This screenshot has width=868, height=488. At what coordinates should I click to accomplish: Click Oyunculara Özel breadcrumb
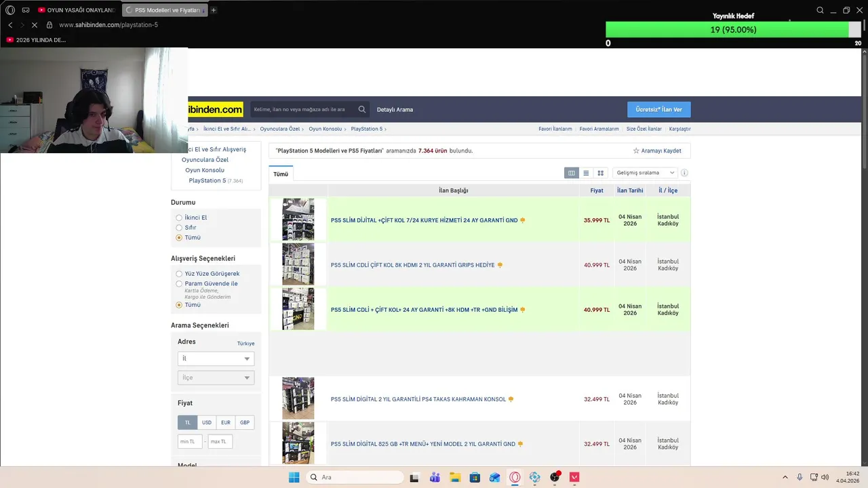[280, 129]
